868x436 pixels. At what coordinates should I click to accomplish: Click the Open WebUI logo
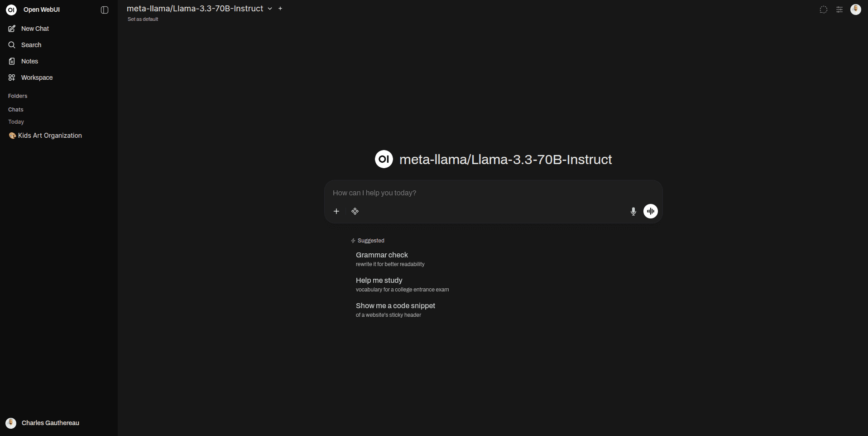click(11, 10)
